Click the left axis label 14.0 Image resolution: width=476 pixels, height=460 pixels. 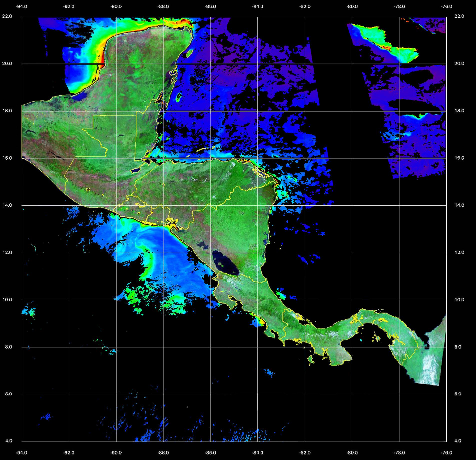pyautogui.click(x=7, y=205)
